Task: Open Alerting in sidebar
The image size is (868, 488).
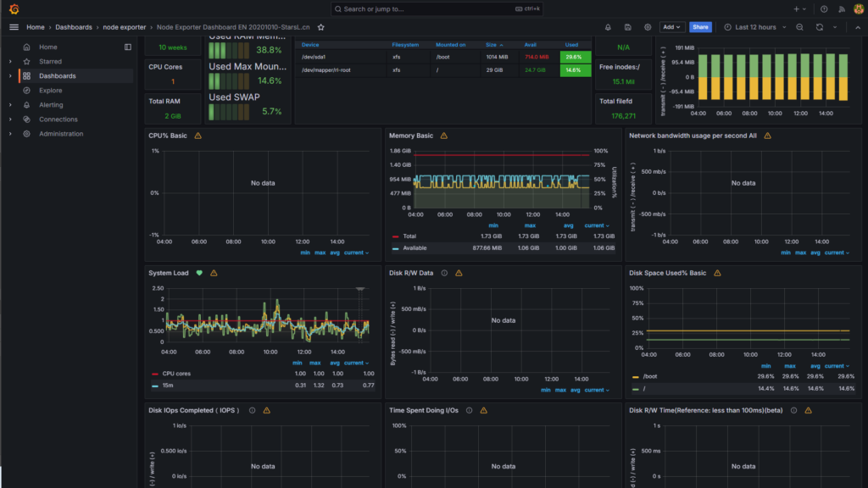Action: [x=51, y=104]
